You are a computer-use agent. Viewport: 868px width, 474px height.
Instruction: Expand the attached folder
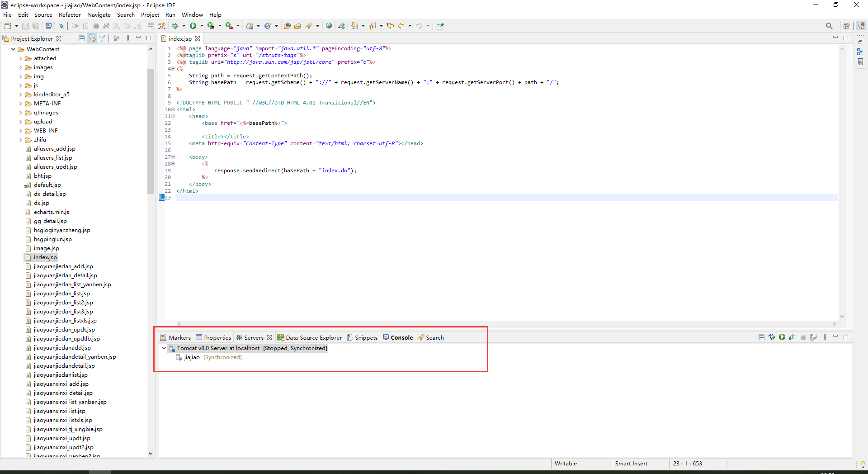pyautogui.click(x=21, y=58)
